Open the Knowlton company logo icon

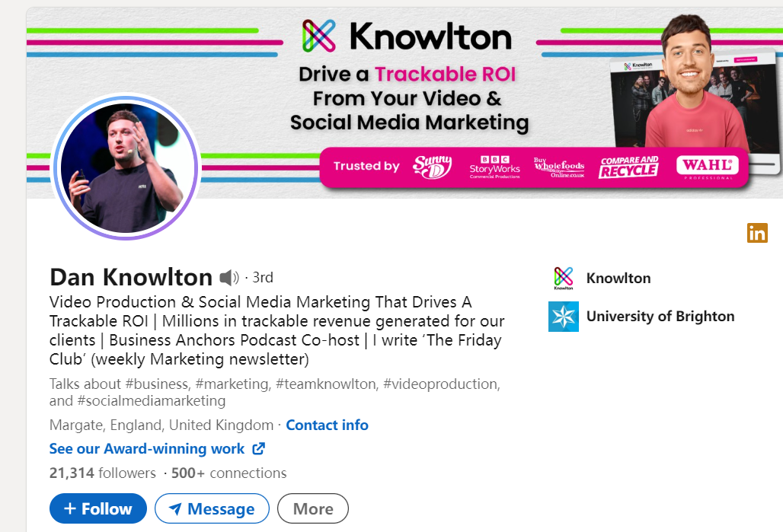564,278
